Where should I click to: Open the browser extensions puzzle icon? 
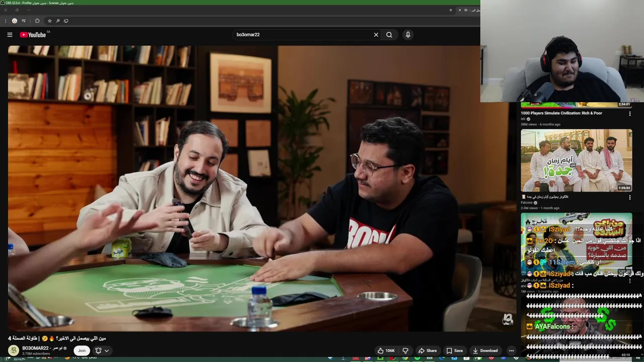tap(37, 21)
